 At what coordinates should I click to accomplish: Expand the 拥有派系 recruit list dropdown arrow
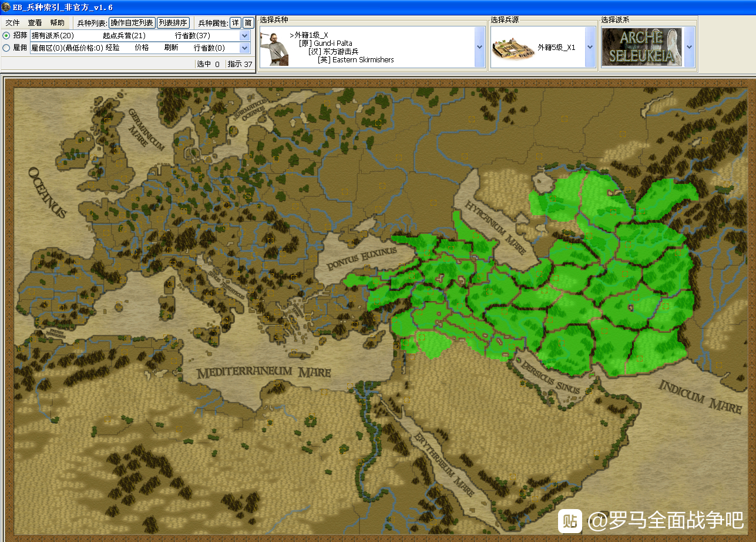click(245, 35)
